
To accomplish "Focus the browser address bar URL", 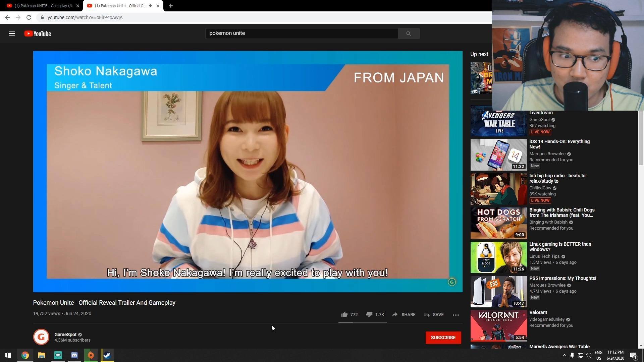I will (85, 17).
